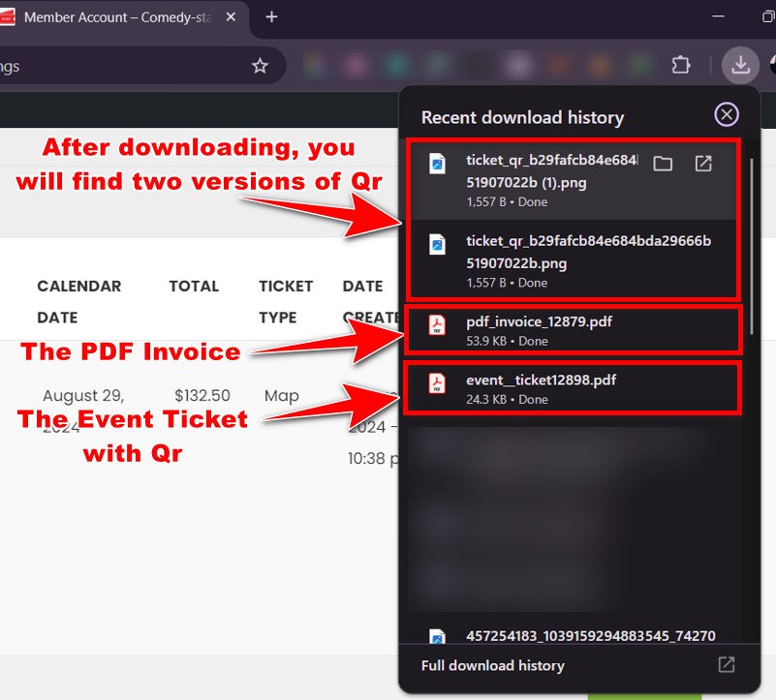Click the event__ticket12898.pdf file icon
This screenshot has width=776, height=700.
(438, 384)
